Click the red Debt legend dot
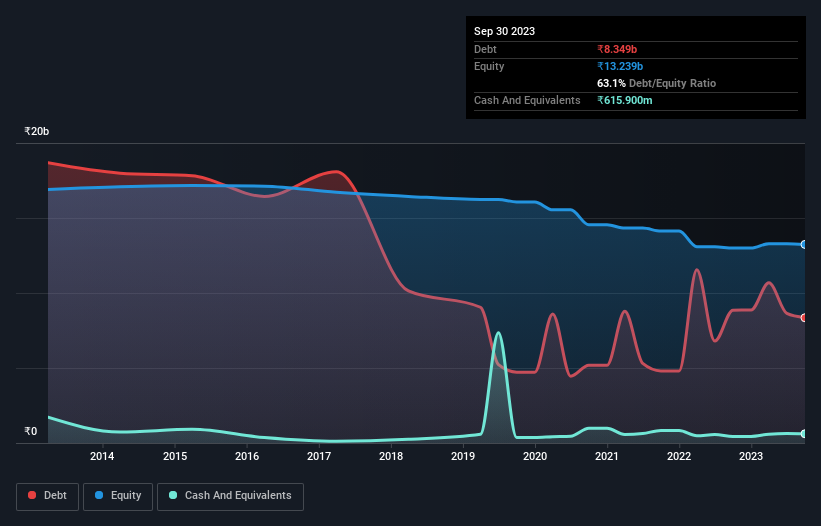This screenshot has width=821, height=526. pyautogui.click(x=32, y=495)
